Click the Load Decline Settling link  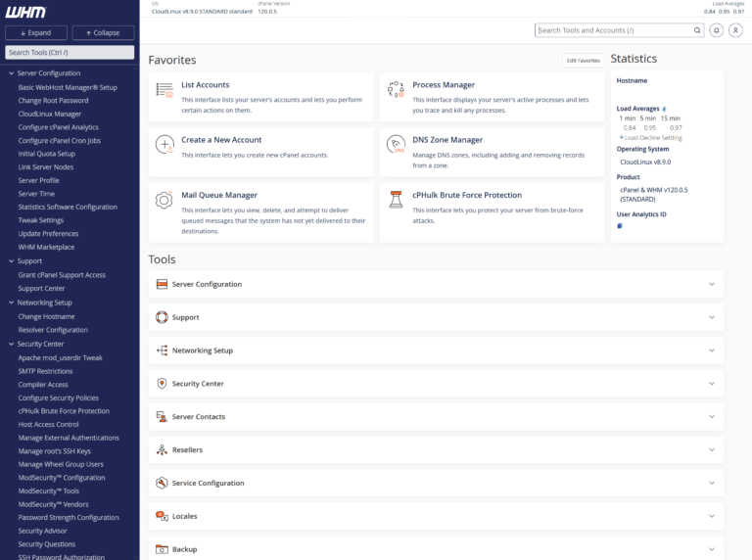pyautogui.click(x=652, y=138)
